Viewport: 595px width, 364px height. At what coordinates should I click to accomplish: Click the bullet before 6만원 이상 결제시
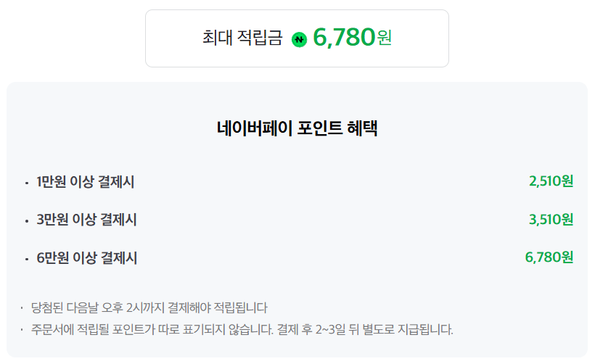click(27, 260)
